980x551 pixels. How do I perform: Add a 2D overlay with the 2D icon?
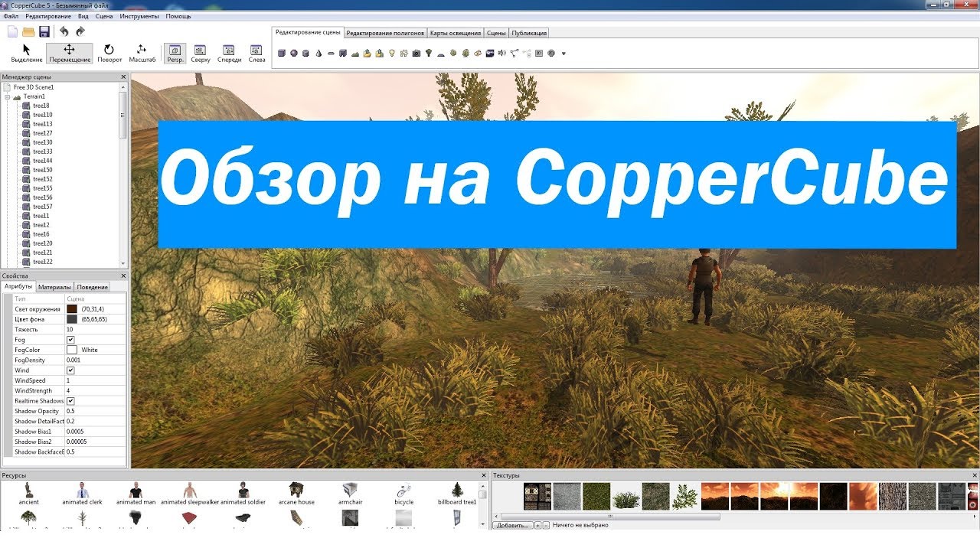[x=539, y=53]
